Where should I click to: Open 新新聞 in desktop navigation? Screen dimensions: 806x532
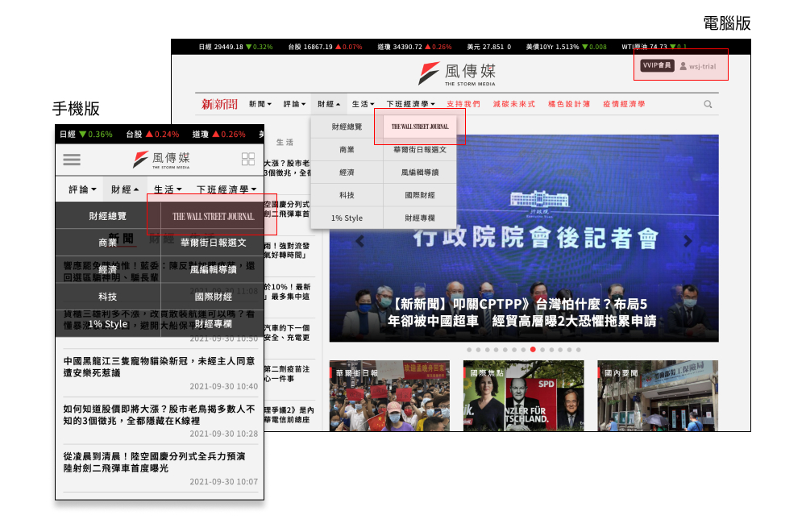[x=219, y=104]
